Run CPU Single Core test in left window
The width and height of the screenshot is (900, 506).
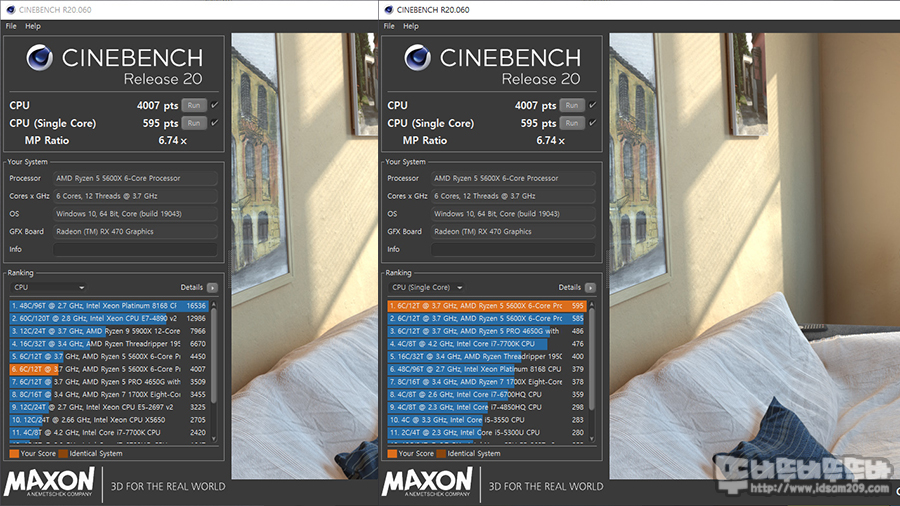194,123
